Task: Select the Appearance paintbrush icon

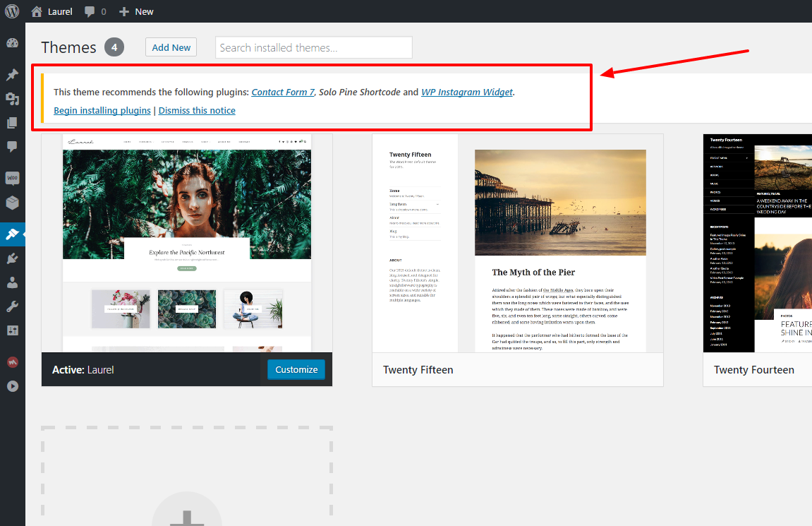Action: click(x=13, y=234)
